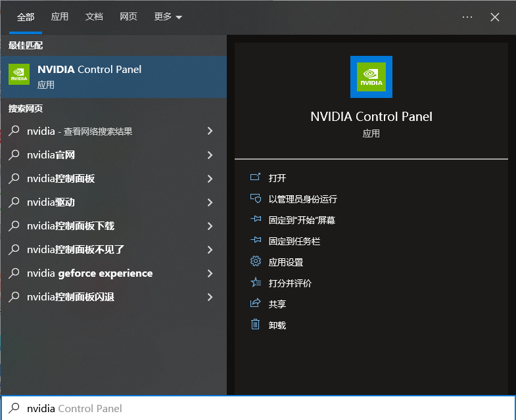Click the 以管理员身份运行 shield icon
Image resolution: width=516 pixels, height=420 pixels.
tap(255, 198)
